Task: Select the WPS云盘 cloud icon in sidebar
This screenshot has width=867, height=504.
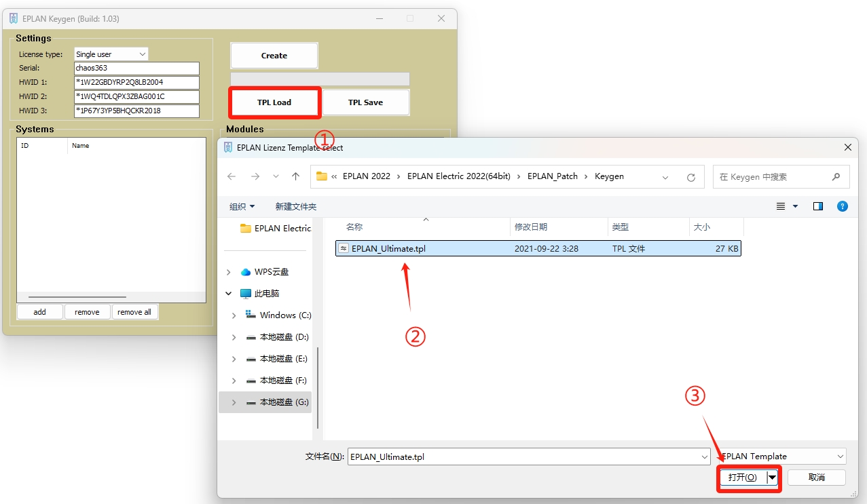Action: 246,272
